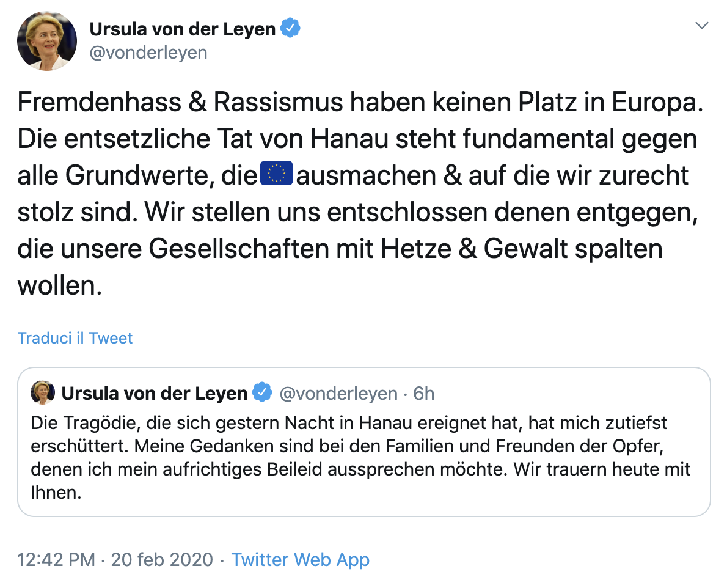Click the small avatar in the quoted tweet
Image resolution: width=727 pixels, height=588 pixels.
pyautogui.click(x=43, y=393)
